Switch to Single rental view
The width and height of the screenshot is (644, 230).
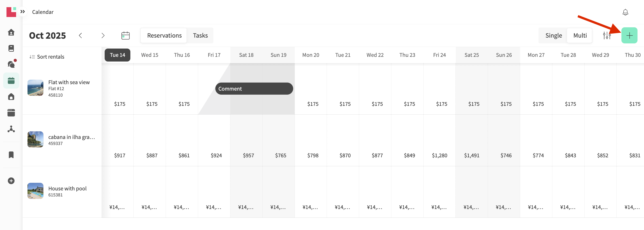(553, 36)
